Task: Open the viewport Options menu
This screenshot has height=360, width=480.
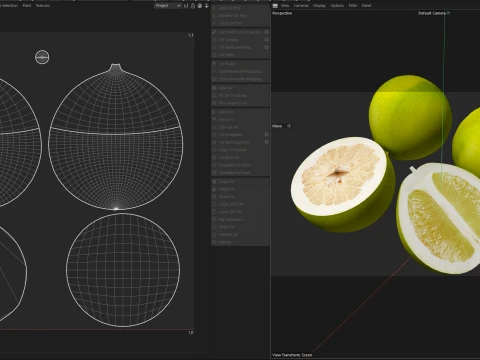Action: [337, 6]
